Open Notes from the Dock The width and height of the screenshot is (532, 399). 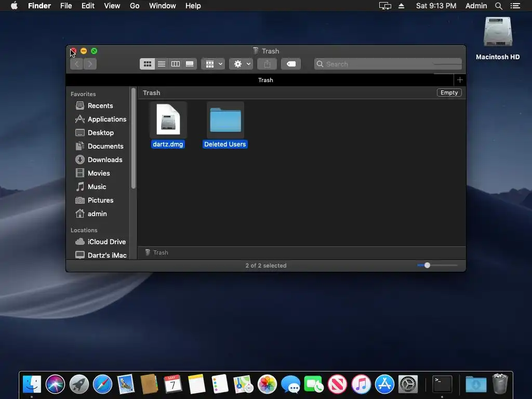pyautogui.click(x=196, y=384)
